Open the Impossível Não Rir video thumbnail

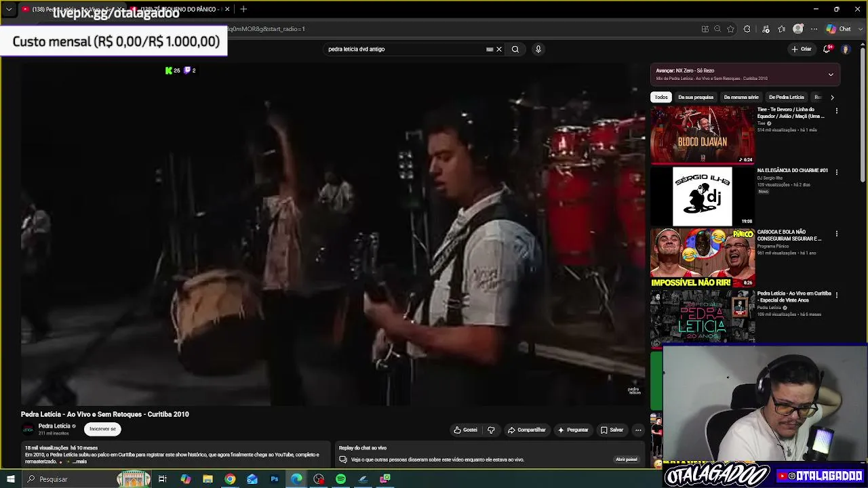click(703, 258)
